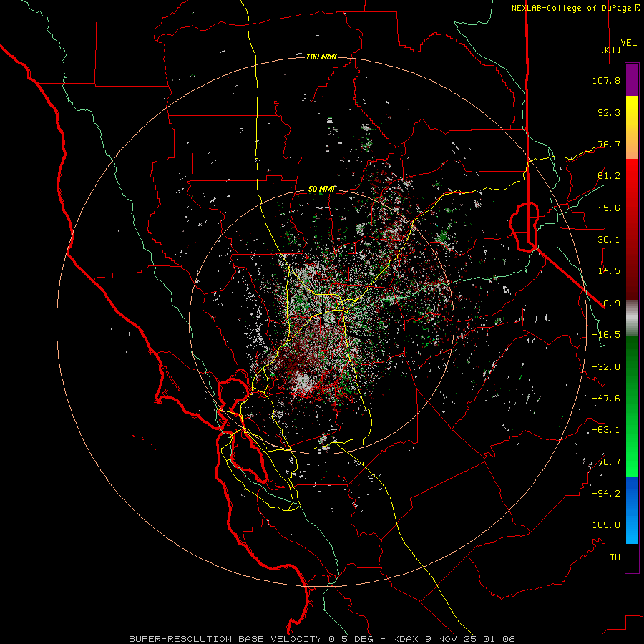Screen dimensions: 644x644
Task: Select the -78.7 scale value
Action: 606,462
